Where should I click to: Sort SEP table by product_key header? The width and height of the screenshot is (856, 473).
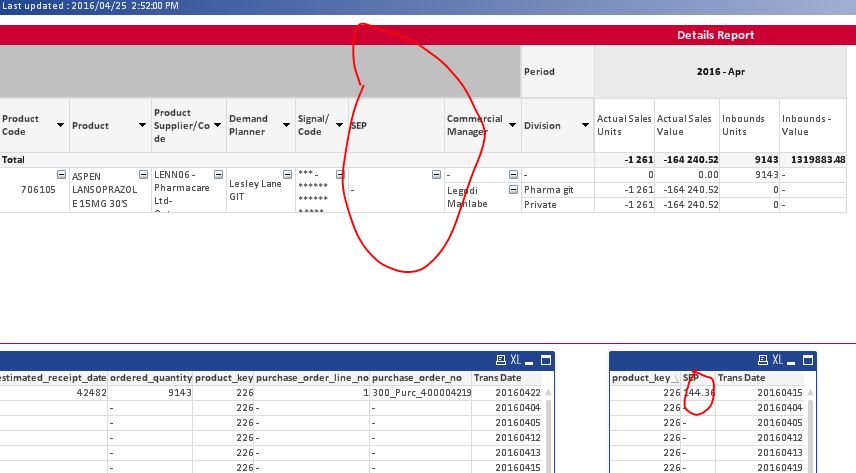(645, 378)
